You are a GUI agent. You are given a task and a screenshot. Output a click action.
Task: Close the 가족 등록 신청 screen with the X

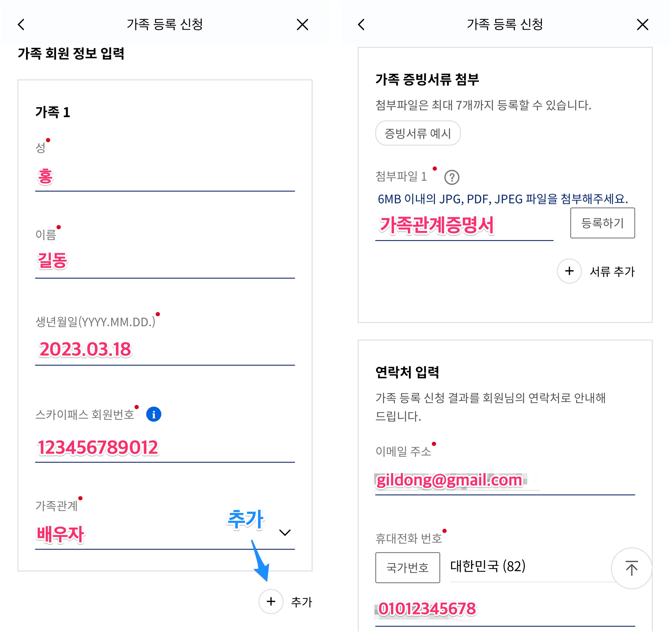(302, 24)
